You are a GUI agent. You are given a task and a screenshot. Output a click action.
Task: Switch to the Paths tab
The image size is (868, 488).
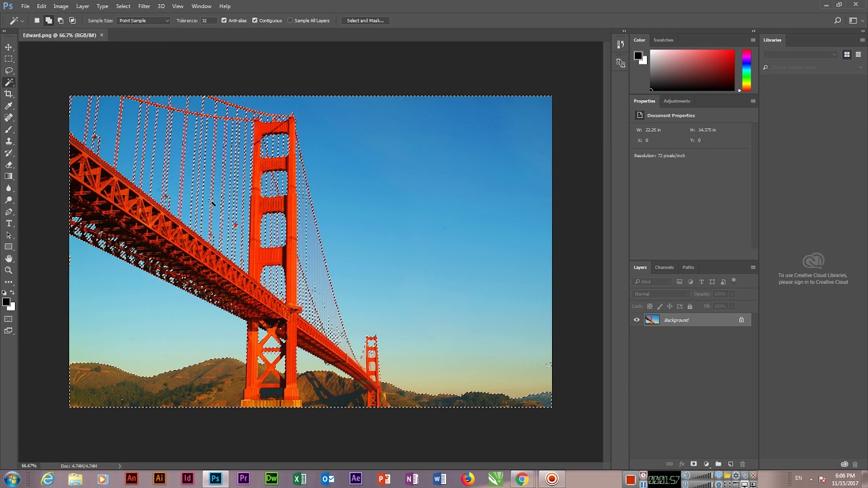coord(688,267)
